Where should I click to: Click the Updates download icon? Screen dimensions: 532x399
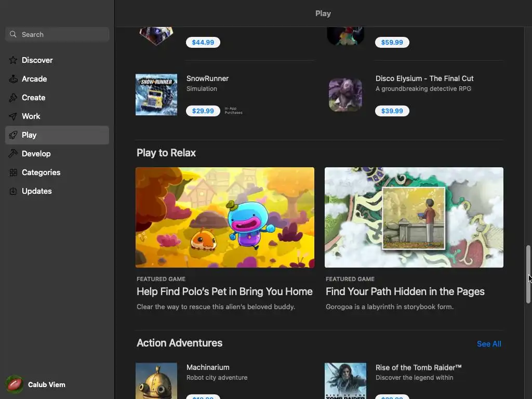pyautogui.click(x=13, y=191)
